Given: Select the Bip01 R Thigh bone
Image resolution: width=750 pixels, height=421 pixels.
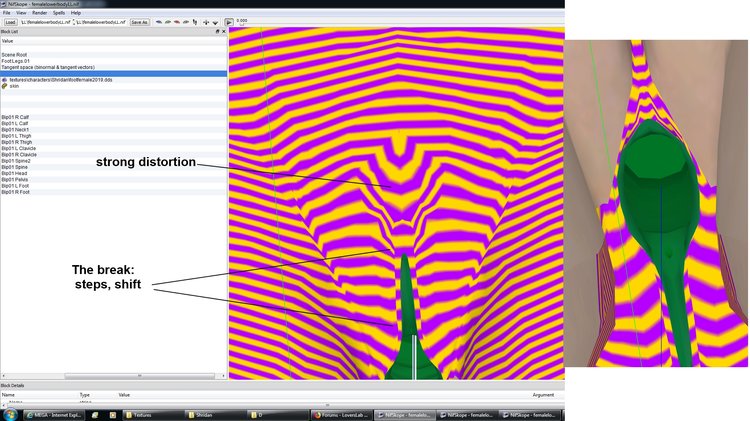Looking at the screenshot, I should coord(113,142).
